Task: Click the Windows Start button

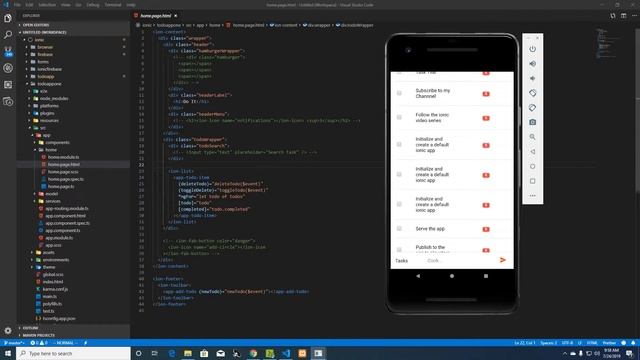Action: 8,353
